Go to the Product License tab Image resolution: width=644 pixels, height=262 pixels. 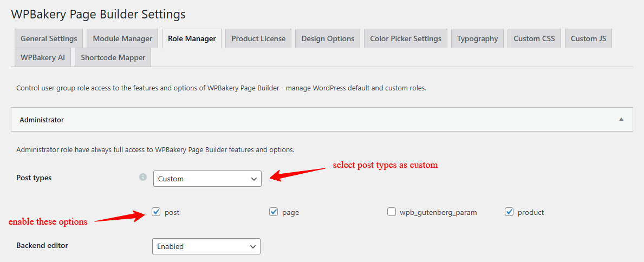258,38
